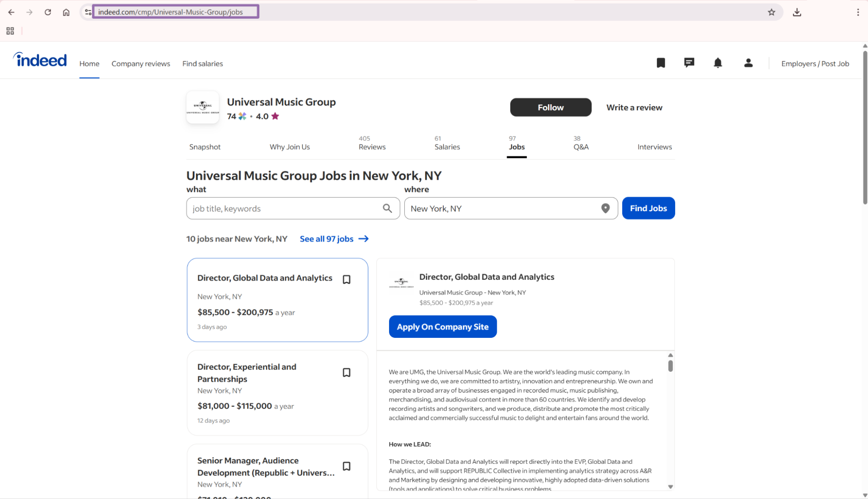Bookmark this page with the star icon
868x499 pixels.
point(771,12)
